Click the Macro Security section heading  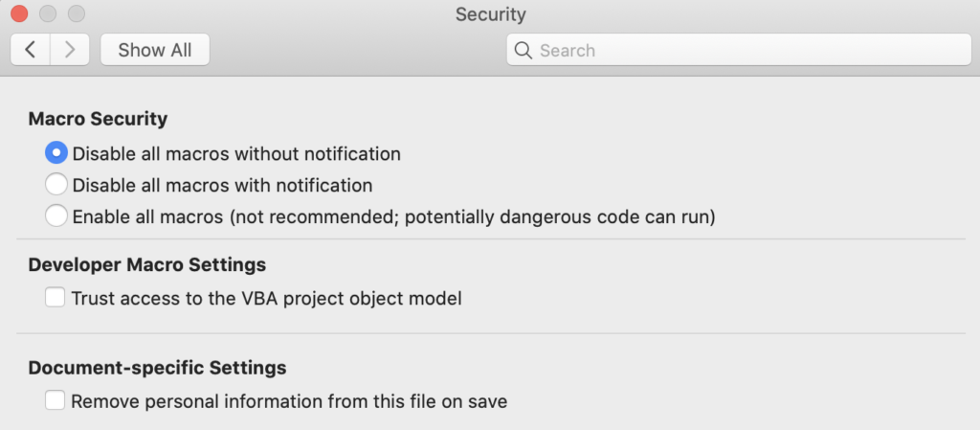coord(98,118)
